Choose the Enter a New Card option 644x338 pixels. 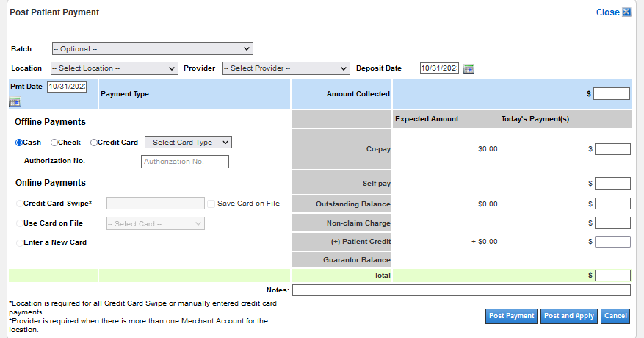pos(20,242)
